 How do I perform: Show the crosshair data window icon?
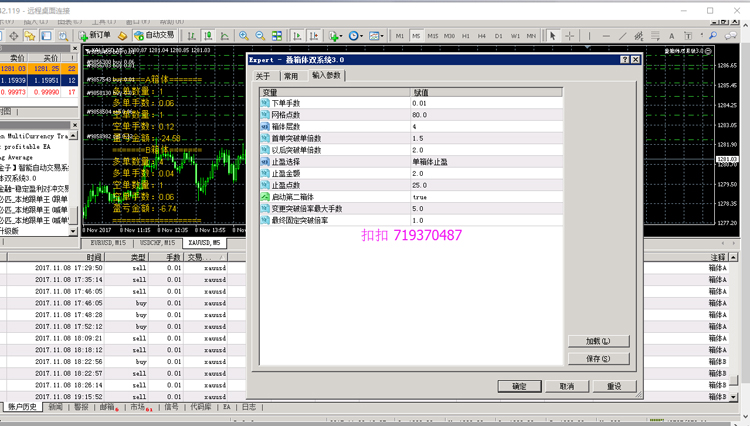[x=14, y=36]
